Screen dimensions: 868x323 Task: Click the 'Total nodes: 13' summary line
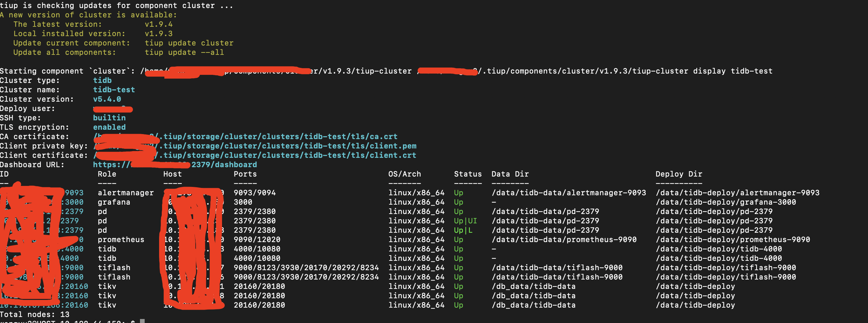35,315
